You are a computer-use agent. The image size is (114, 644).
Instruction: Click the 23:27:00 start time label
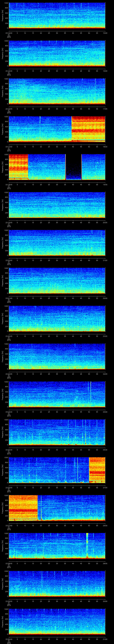(x=9, y=525)
